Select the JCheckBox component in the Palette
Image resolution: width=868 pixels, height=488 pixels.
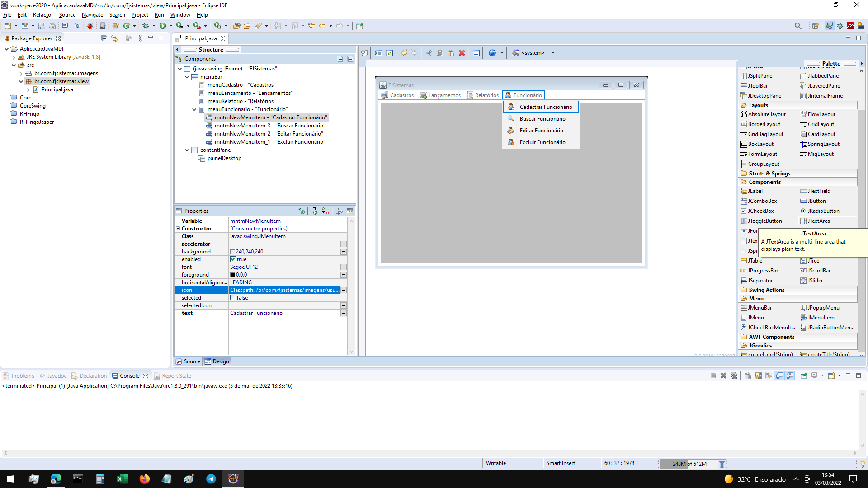coord(757,211)
